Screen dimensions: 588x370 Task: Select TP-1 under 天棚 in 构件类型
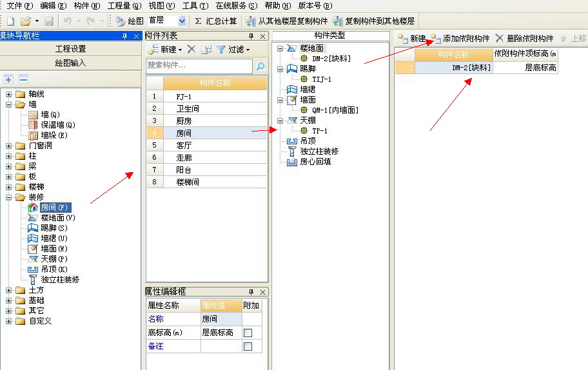pos(320,131)
